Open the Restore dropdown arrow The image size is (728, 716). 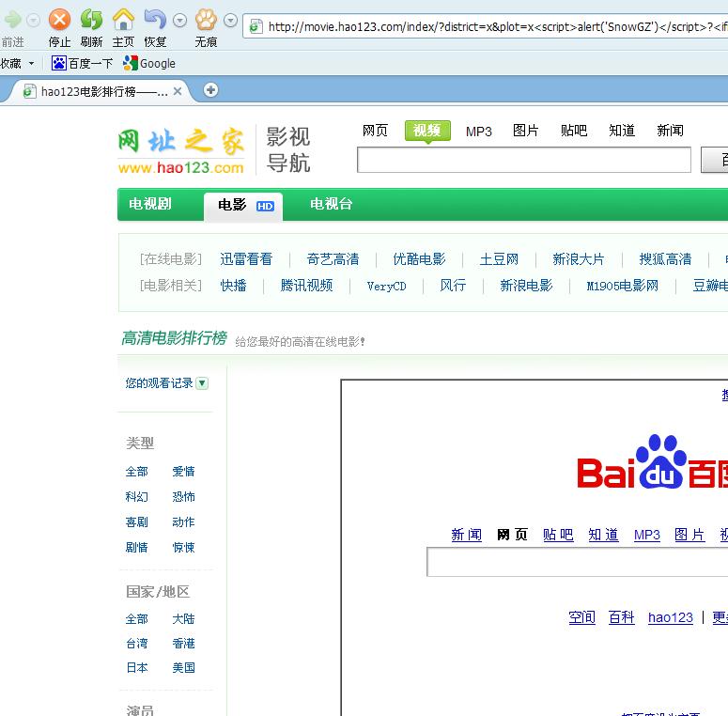[x=179, y=21]
